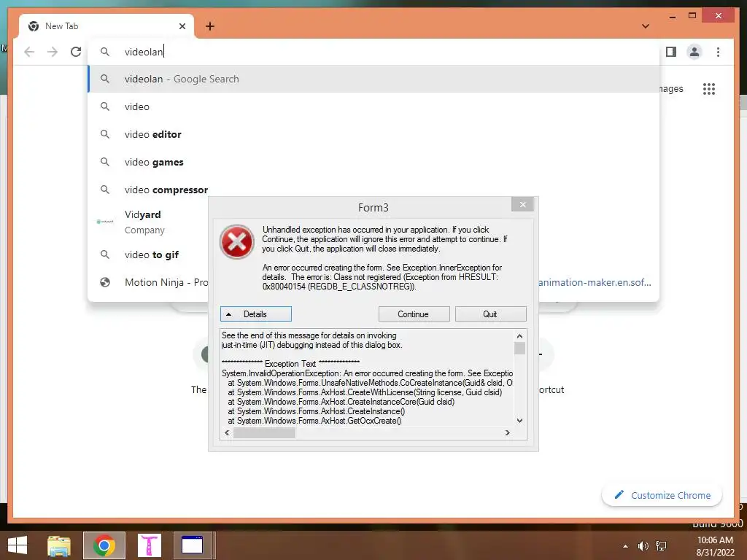Reload the page in Chrome
Viewport: 747px width, 560px height.
point(76,52)
